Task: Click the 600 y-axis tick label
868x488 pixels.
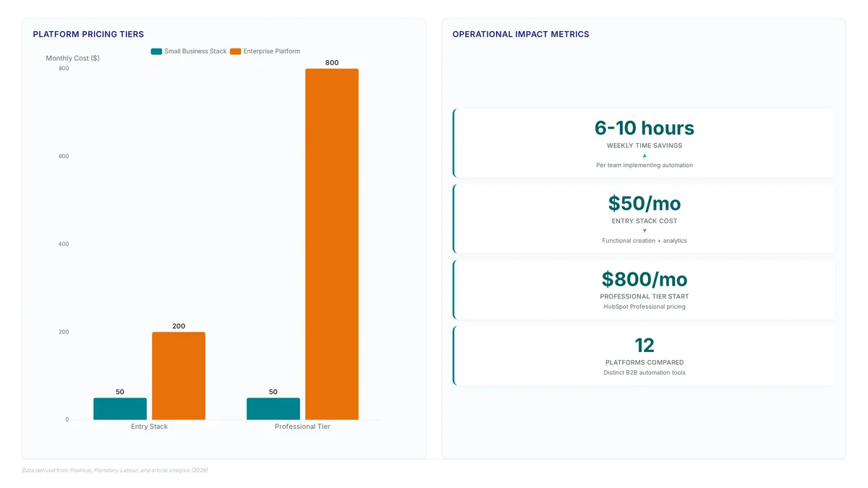Action: 64,156
